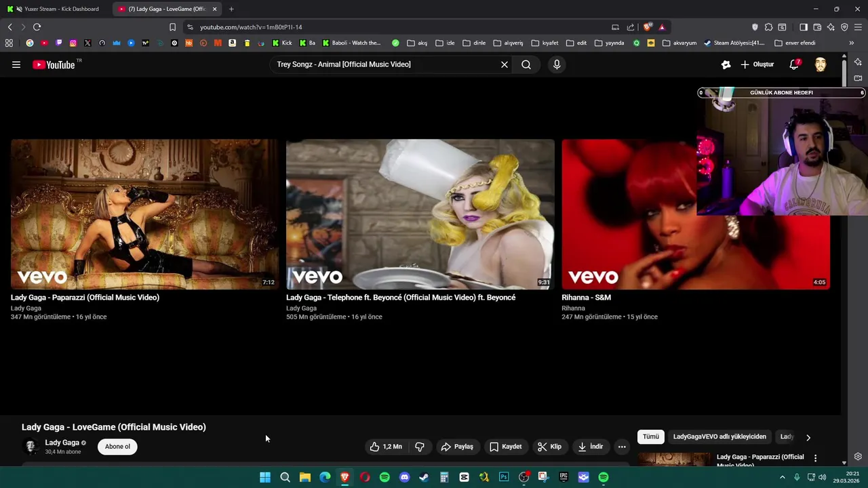This screenshot has height=488, width=868.
Task: Open more actions three-dot menu
Action: coord(622,447)
